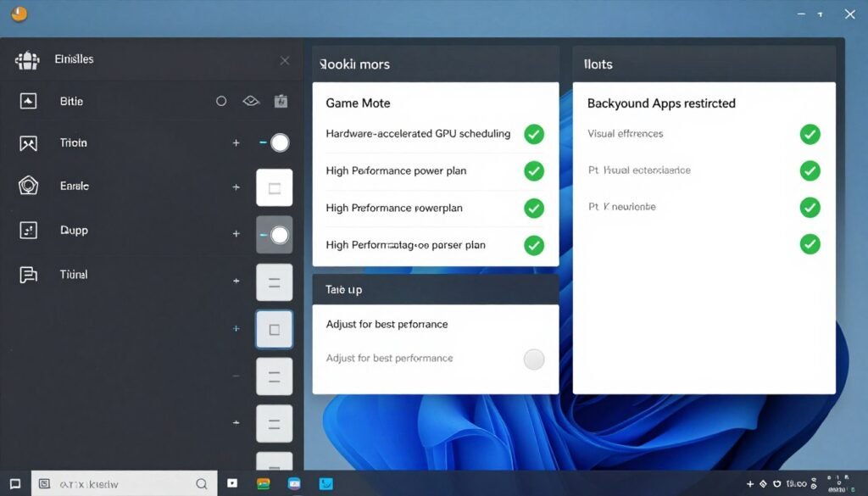Click the small icon inside the search box
Screen dimensions: 868x496
tap(44, 484)
